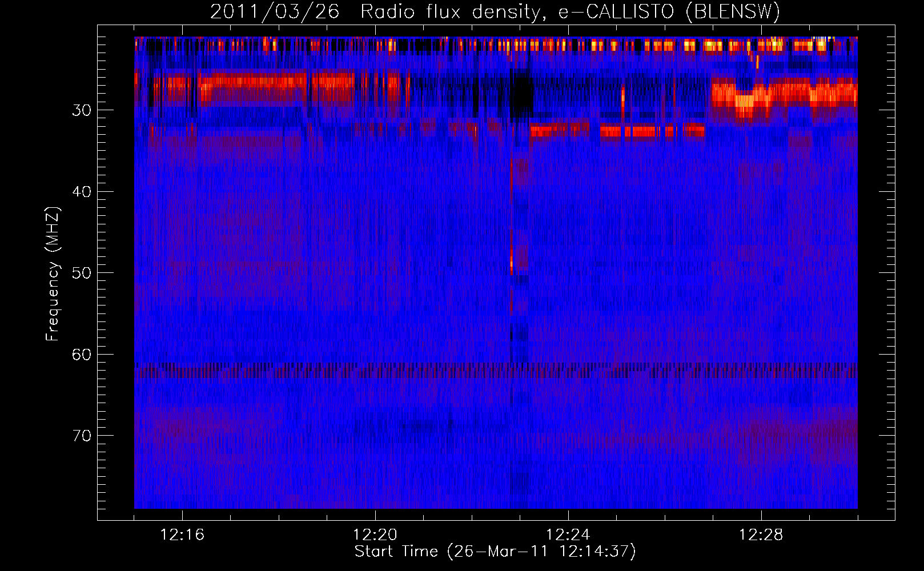924x571 pixels.
Task: Click the 12:28 time tick label
Action: coord(761,534)
